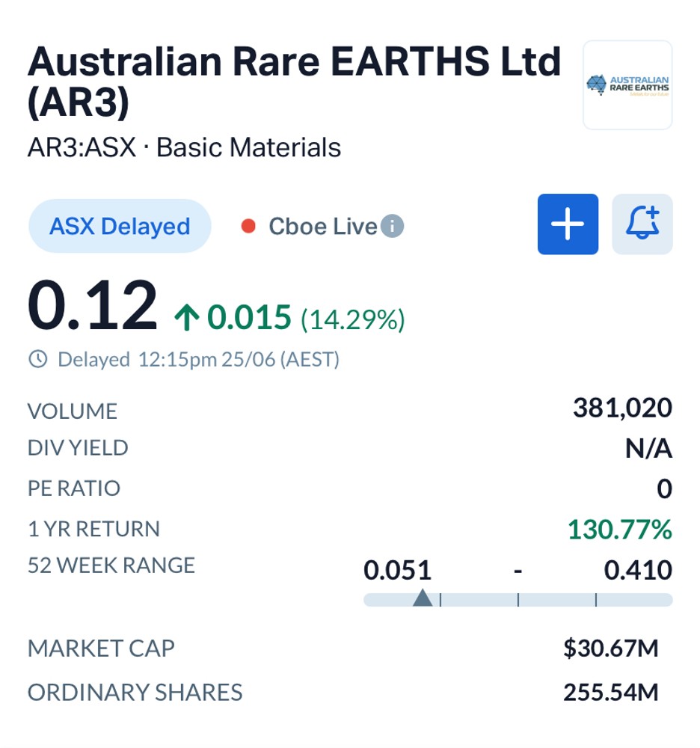Click the current price 0.12

[x=92, y=305]
